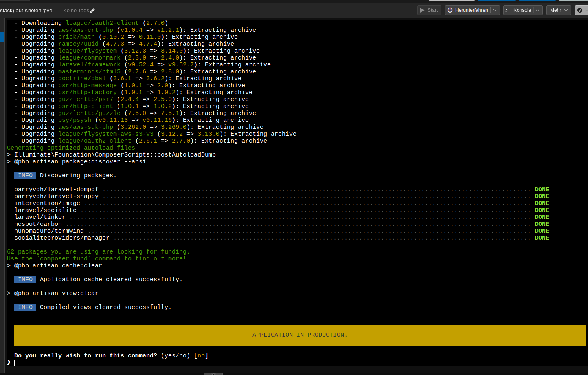The width and height of the screenshot is (588, 375).
Task: Click the 'ramsey/uuid' upgrade line
Action: click(124, 44)
